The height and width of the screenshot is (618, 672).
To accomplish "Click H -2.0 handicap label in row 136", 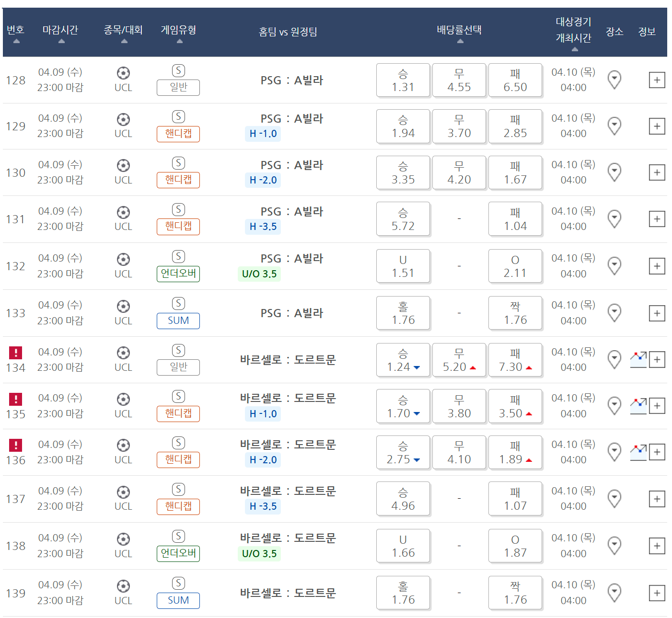I will point(263,460).
